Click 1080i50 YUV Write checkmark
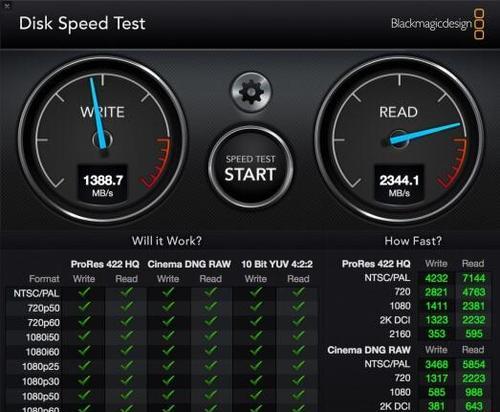The height and width of the screenshot is (412, 500). click(x=256, y=336)
